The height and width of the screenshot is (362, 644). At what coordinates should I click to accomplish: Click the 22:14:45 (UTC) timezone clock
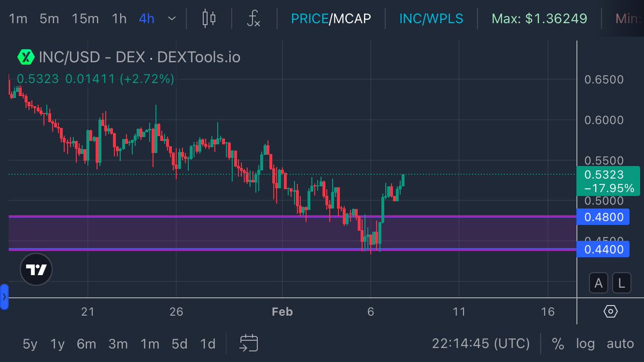point(481,344)
